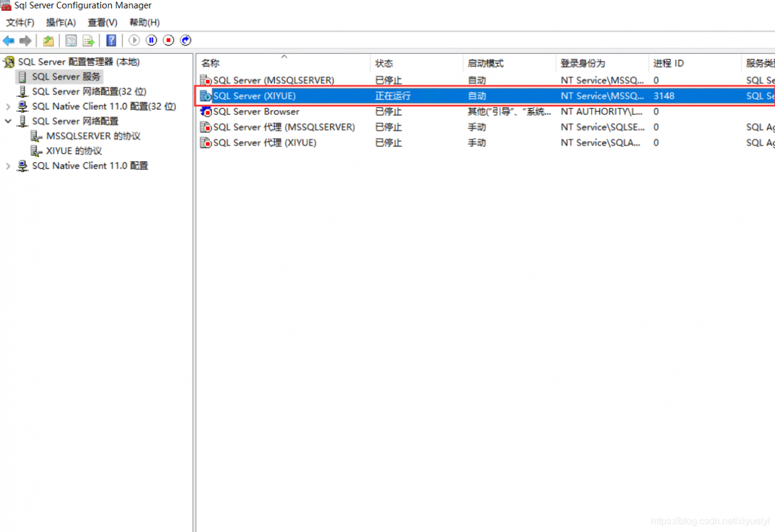Click the icon beside SQL Server 代理 (XIYUE)
The width and height of the screenshot is (775, 532).
[206, 143]
